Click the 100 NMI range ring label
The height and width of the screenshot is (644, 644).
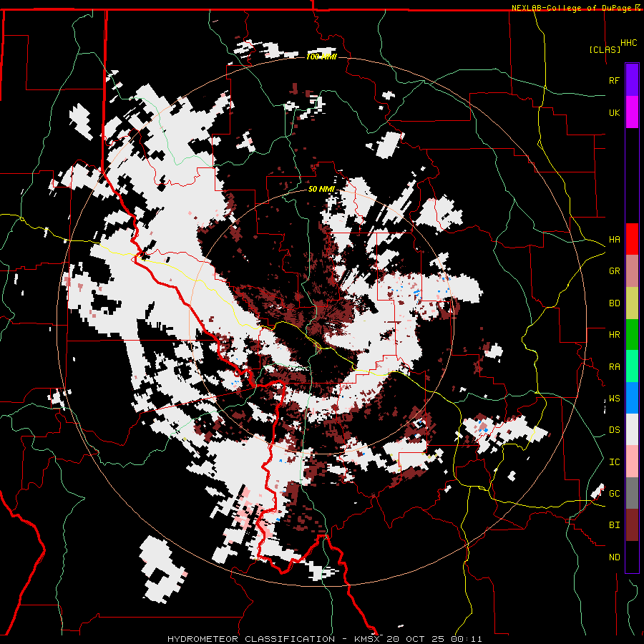tap(321, 57)
